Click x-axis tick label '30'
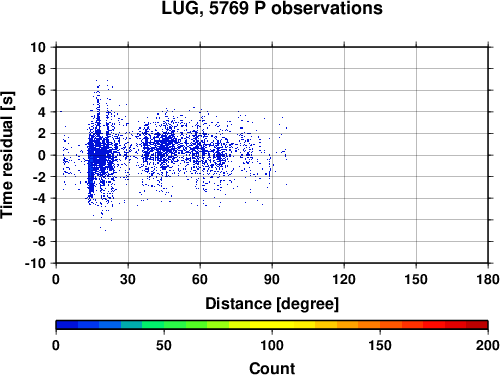500x375 pixels. [x=128, y=279]
